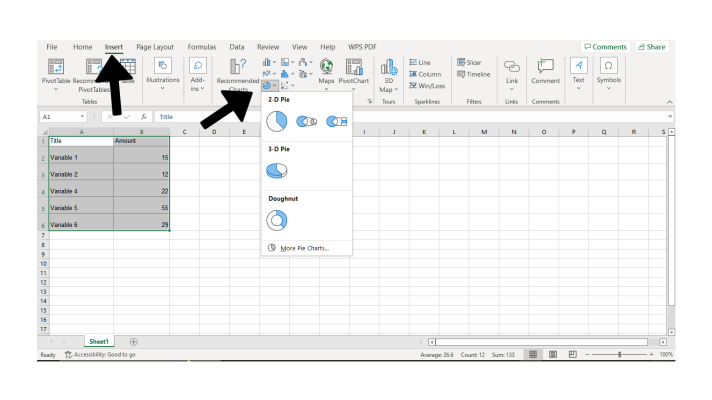The height and width of the screenshot is (400, 712).
Task: Switch to Page Layout view
Action: coord(553,354)
